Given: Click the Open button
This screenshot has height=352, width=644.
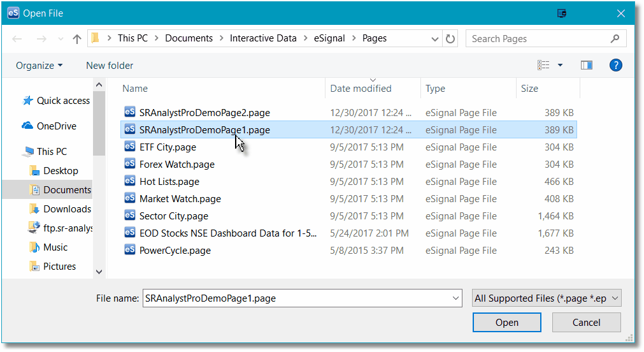Looking at the screenshot, I should tap(507, 323).
